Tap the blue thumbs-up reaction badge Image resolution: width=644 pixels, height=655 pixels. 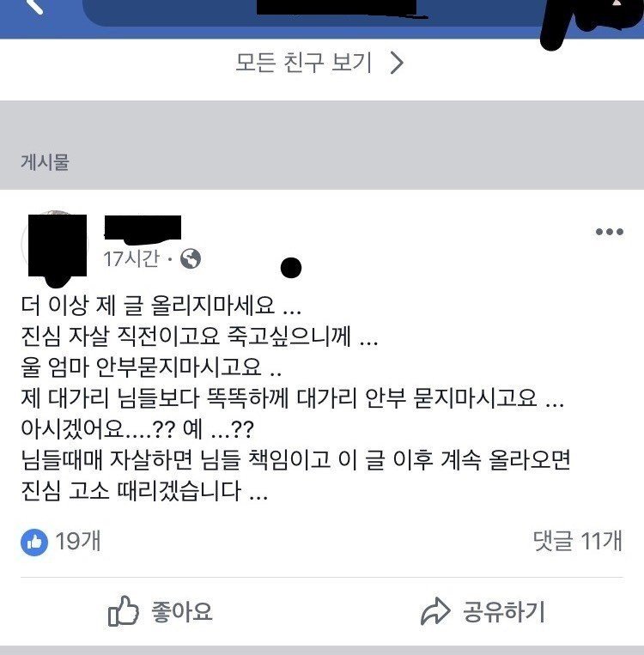tap(34, 543)
